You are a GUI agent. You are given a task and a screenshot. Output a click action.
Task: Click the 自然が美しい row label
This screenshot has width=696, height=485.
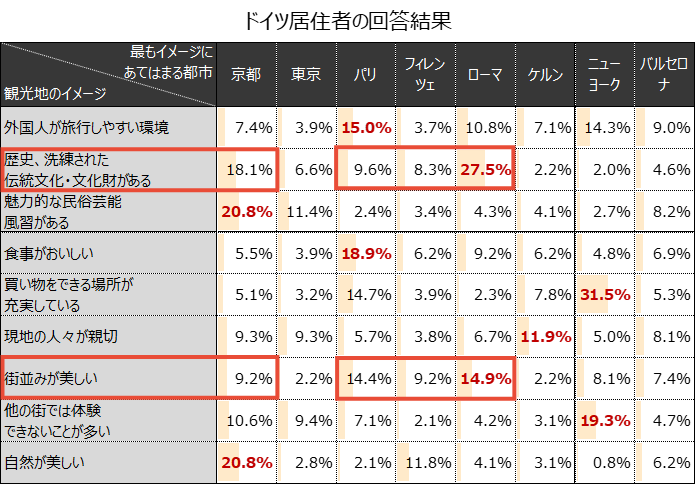[x=45, y=463]
